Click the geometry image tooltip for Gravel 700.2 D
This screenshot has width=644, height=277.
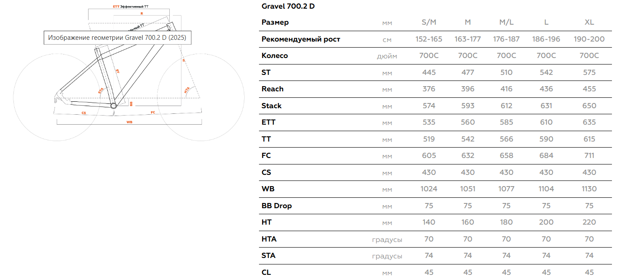click(x=117, y=38)
